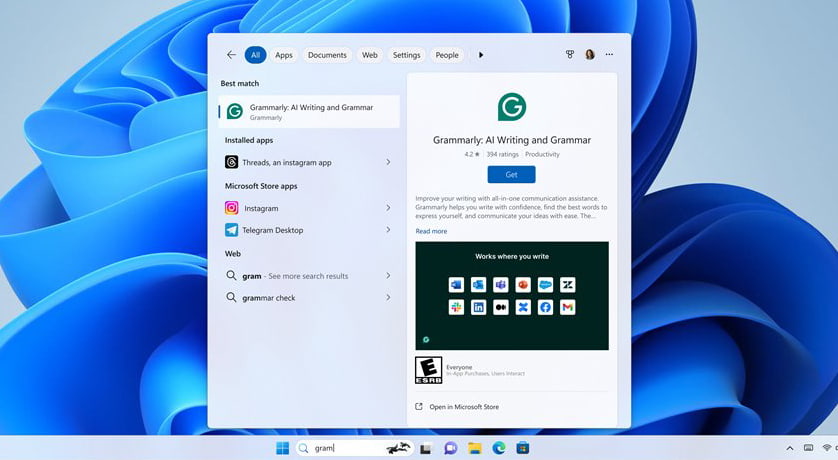Expand the Instagram result chevron
838x460 pixels.
(x=388, y=208)
